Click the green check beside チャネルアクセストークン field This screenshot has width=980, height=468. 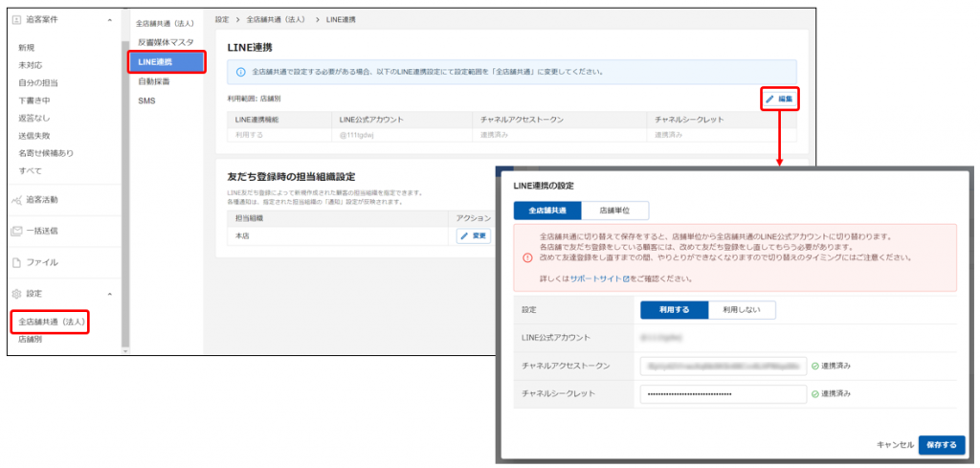point(815,367)
